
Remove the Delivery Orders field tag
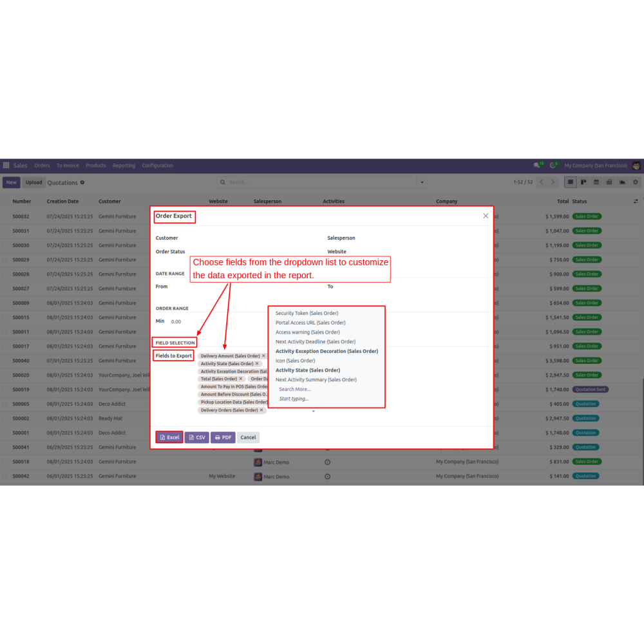point(261,410)
